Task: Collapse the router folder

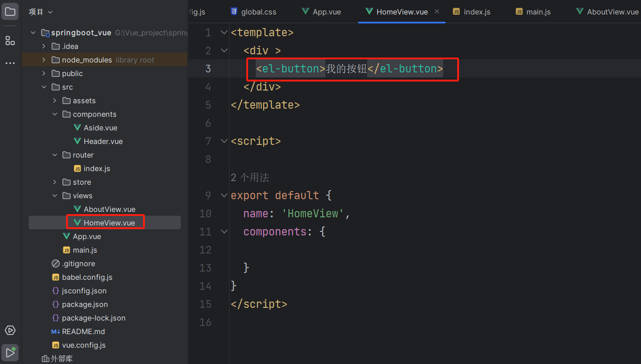Action: pyautogui.click(x=54, y=155)
